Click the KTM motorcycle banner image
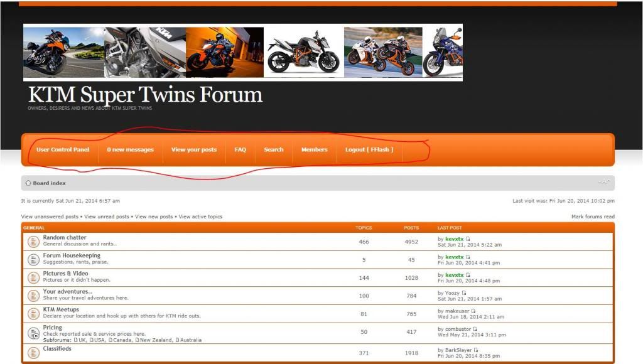The image size is (643, 364). click(243, 53)
